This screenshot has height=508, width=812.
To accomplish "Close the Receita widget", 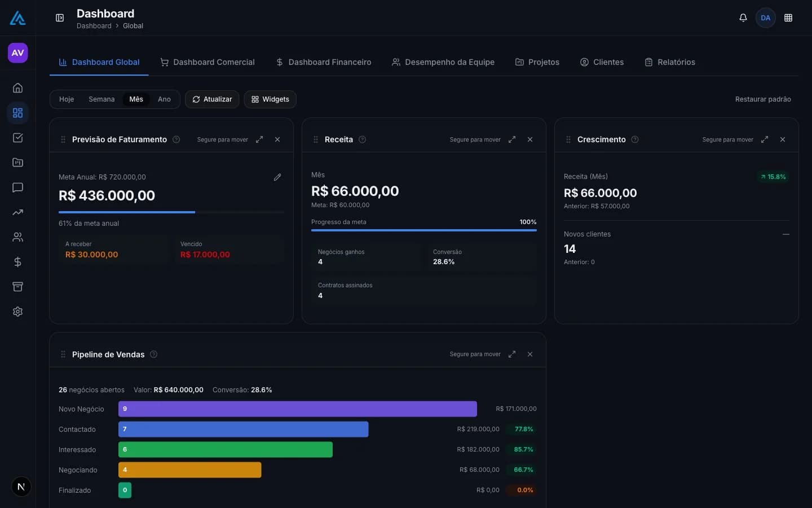I will 530,139.
